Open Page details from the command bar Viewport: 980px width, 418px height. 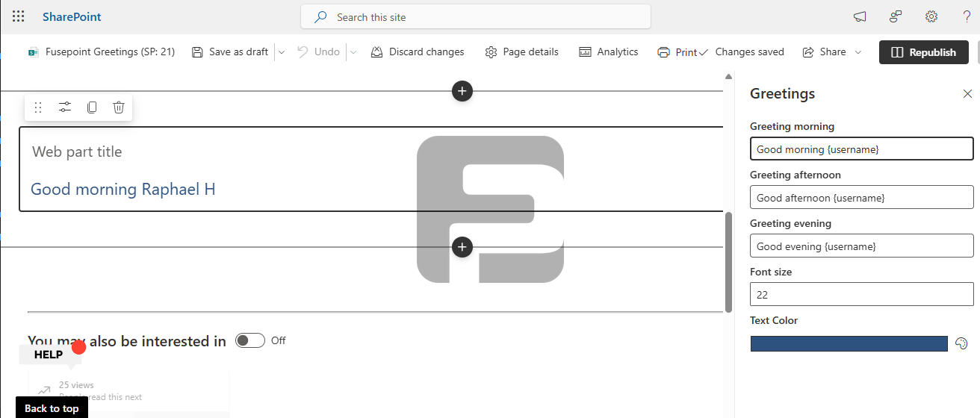click(x=521, y=52)
